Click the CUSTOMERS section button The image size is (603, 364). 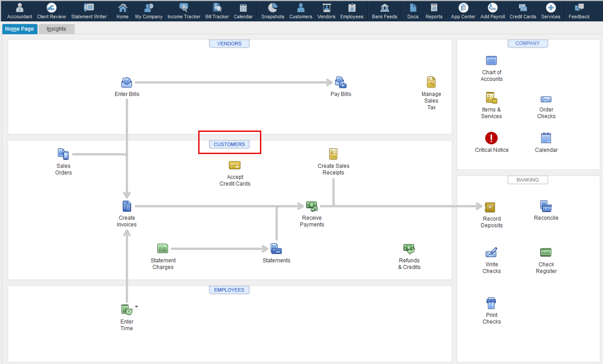(x=229, y=144)
